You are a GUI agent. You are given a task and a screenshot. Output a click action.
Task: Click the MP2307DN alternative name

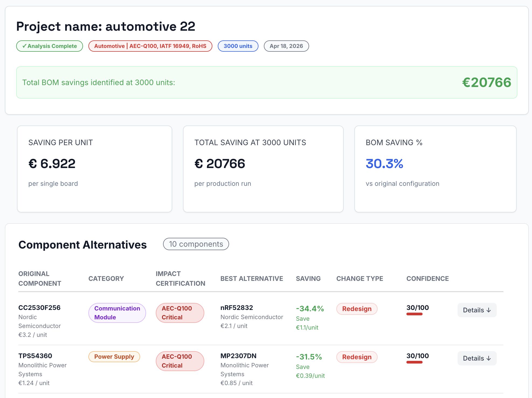coord(239,356)
